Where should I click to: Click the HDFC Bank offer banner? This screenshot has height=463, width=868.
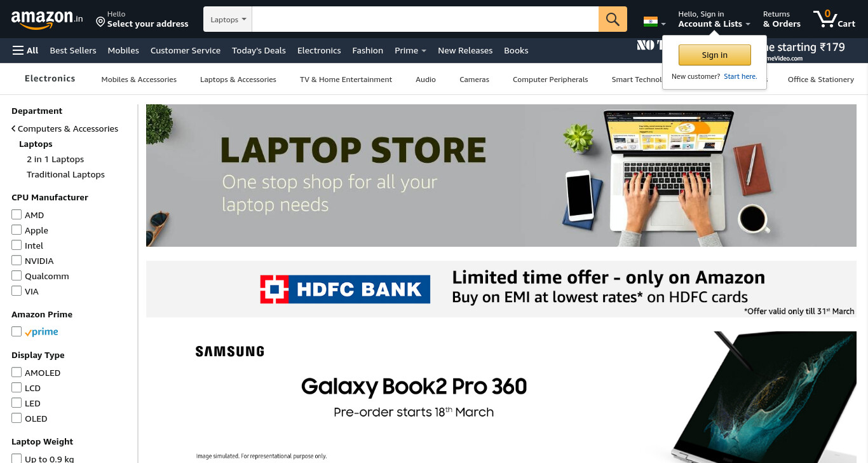(x=500, y=289)
